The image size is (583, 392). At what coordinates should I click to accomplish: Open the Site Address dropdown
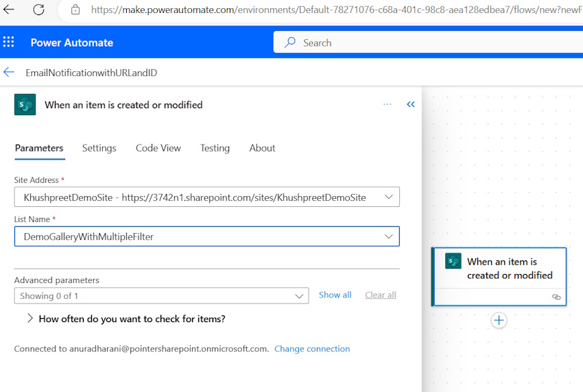pyautogui.click(x=206, y=197)
